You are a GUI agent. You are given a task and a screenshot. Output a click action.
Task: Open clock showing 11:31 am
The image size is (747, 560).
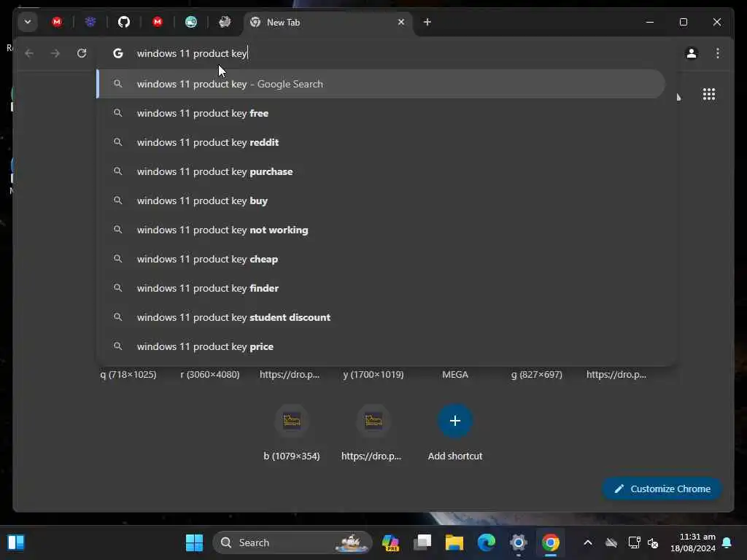click(x=693, y=542)
